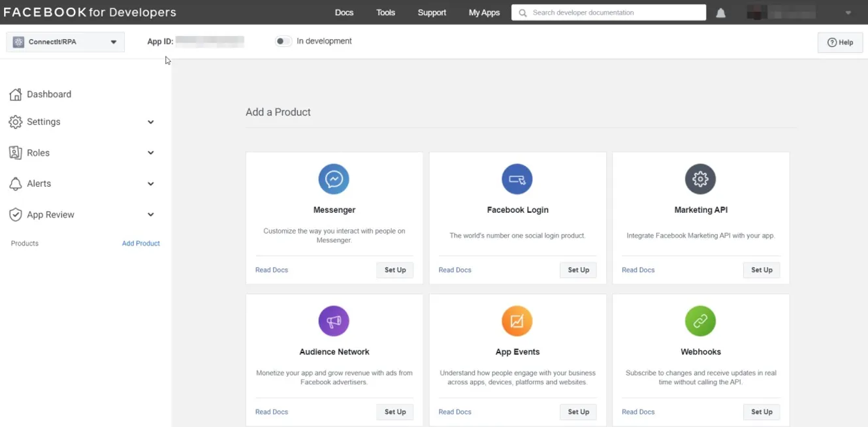Screen dimensions: 868x427
Task: Expand the Settings sidebar section
Action: 82,122
